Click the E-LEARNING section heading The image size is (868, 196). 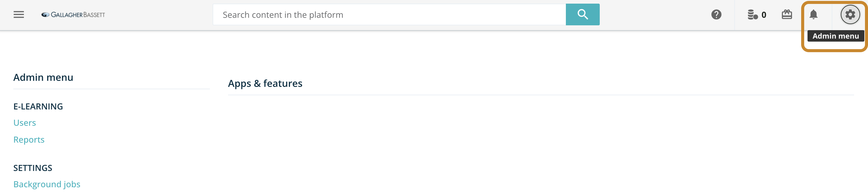[38, 106]
